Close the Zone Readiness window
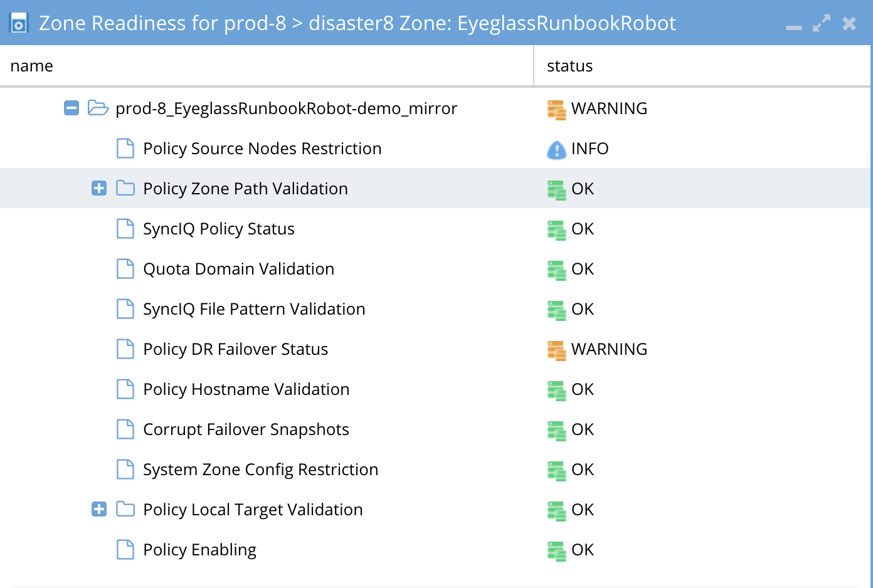Screen dimensions: 873x588 click(849, 24)
